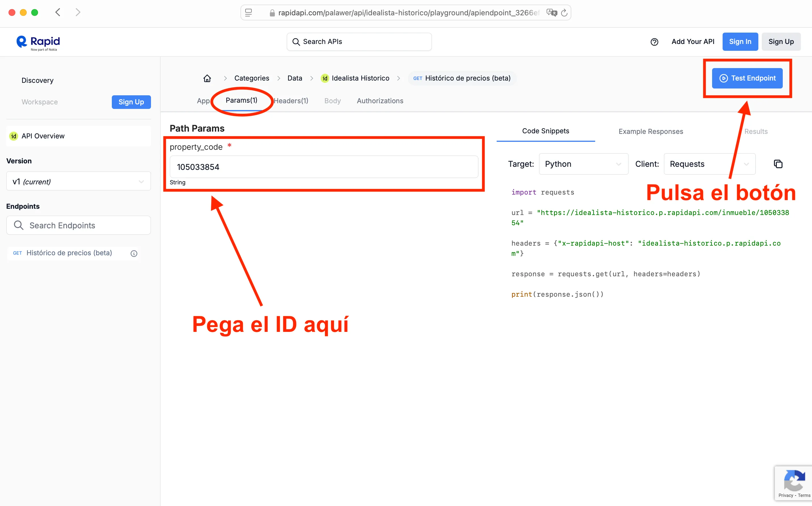Click the home breadcrumb icon
This screenshot has width=812, height=506.
tap(207, 78)
